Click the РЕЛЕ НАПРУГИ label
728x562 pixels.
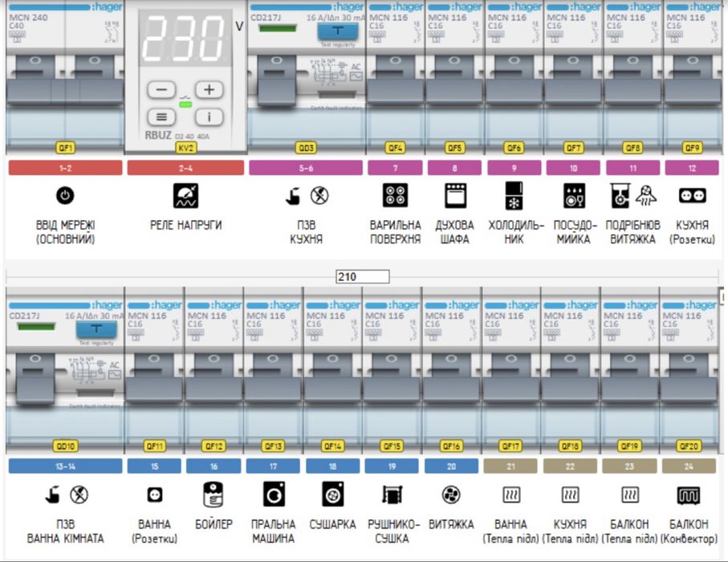(185, 226)
